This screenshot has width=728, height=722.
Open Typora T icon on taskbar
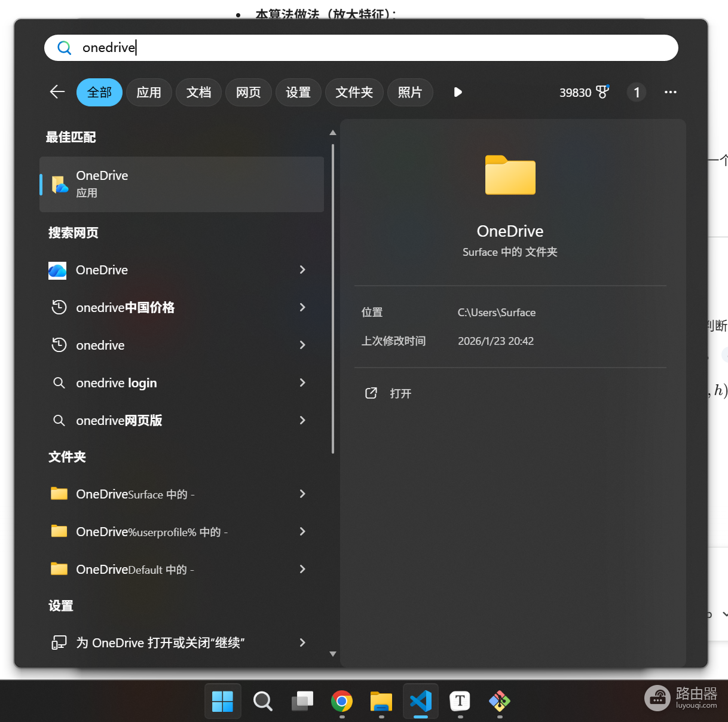coord(460,701)
